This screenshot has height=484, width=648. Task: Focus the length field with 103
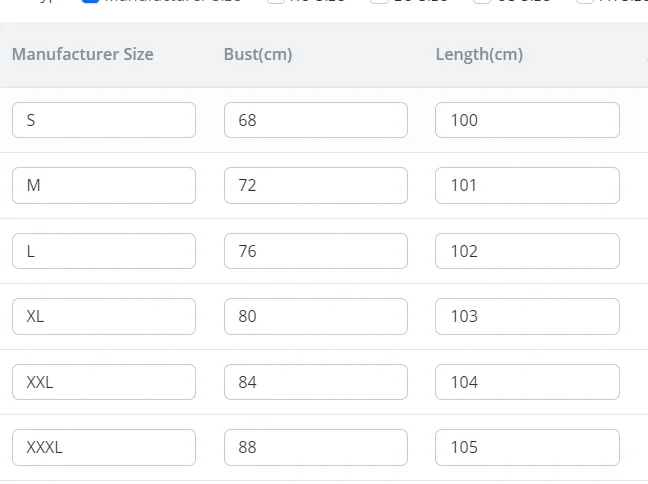pyautogui.click(x=527, y=316)
